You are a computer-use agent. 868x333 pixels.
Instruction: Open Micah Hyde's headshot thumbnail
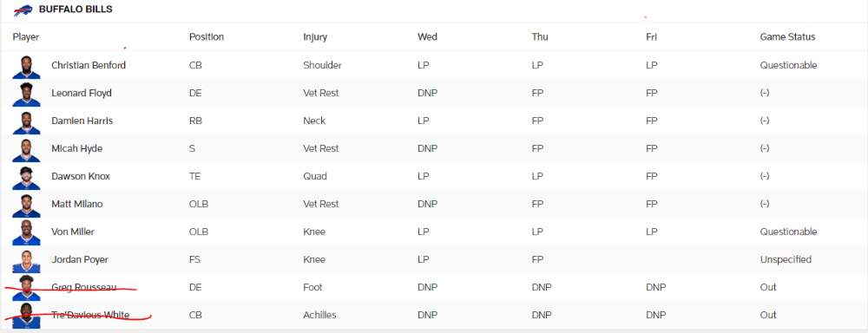point(27,149)
